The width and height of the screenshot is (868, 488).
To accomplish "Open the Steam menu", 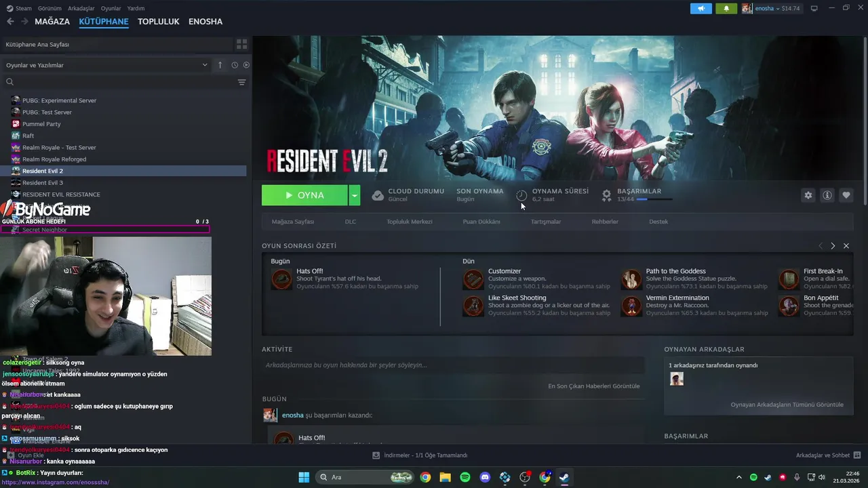I will tap(19, 8).
